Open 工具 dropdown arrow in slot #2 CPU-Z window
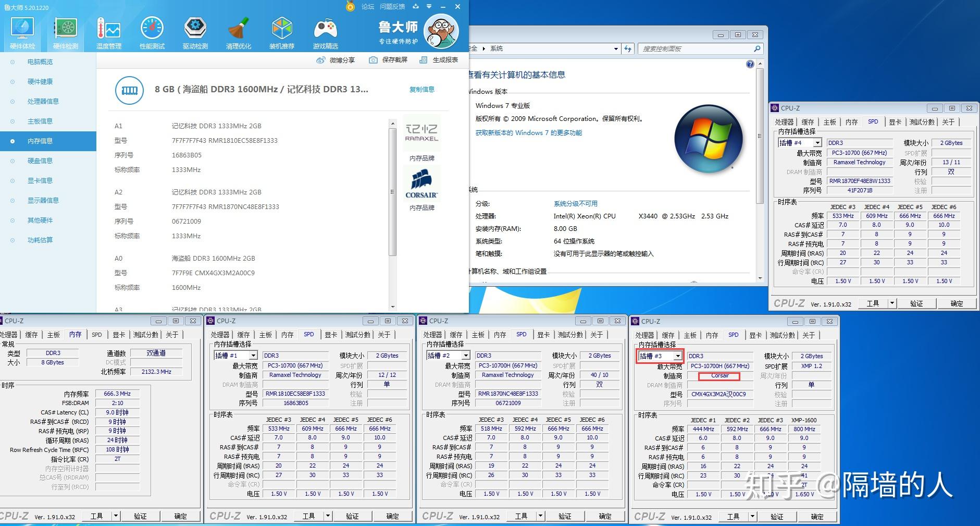980x526 pixels. pyautogui.click(x=540, y=516)
